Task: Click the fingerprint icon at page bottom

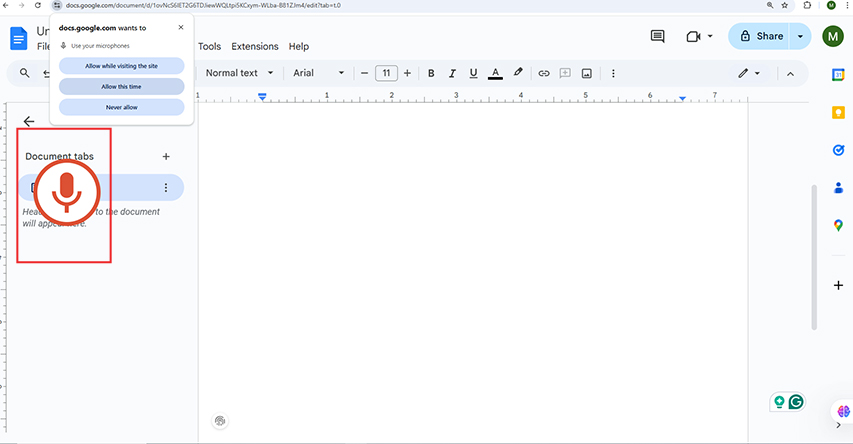Action: (x=220, y=421)
